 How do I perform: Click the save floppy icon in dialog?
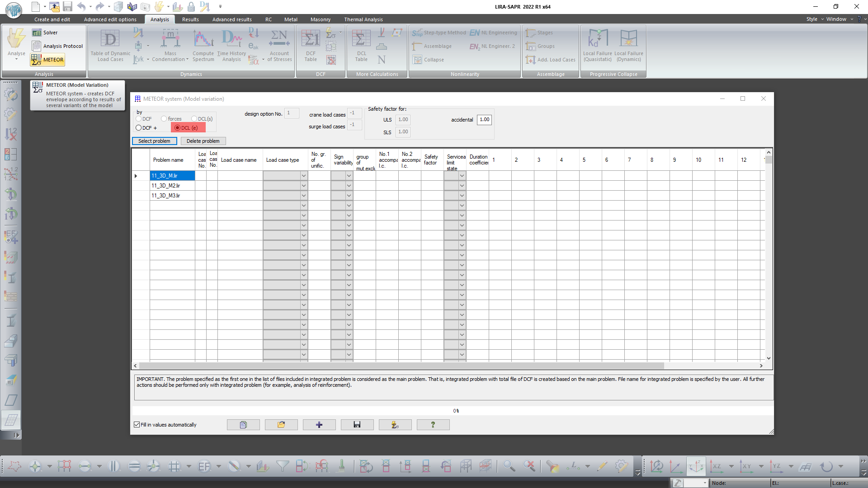tap(357, 425)
